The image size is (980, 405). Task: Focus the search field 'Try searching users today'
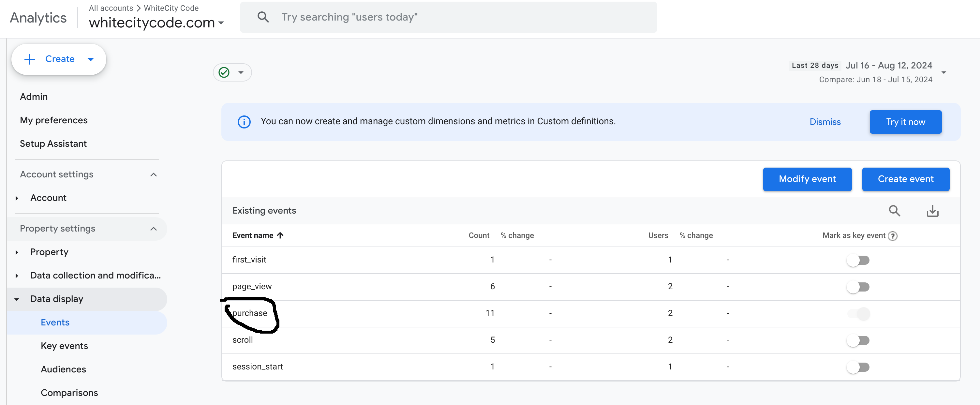pyautogui.click(x=448, y=17)
